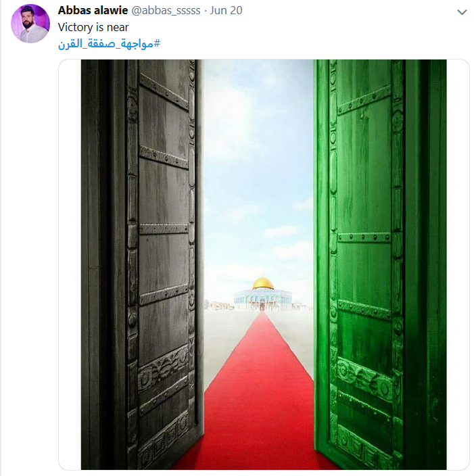Click the hash symbol of the hashtag

tap(157, 43)
